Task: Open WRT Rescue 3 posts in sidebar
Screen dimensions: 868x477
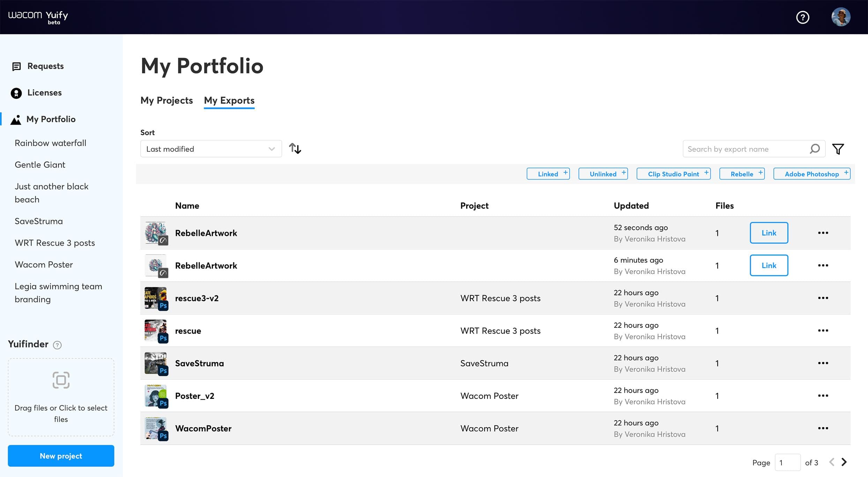Action: tap(55, 243)
